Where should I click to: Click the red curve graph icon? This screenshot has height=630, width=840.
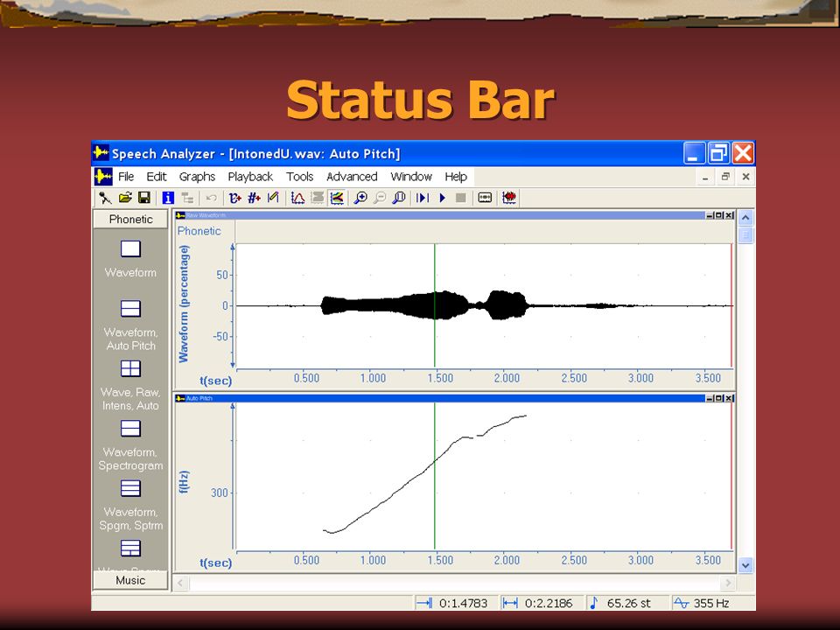point(297,198)
